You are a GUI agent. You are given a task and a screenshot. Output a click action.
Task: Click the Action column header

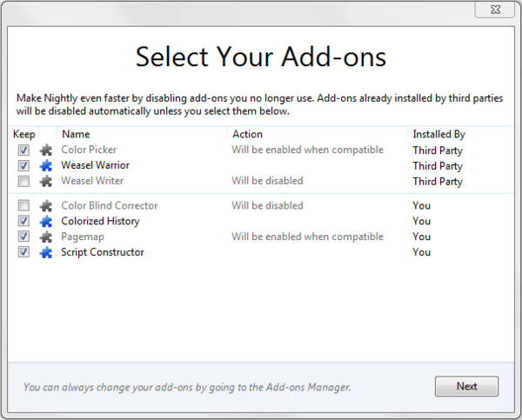click(x=247, y=134)
